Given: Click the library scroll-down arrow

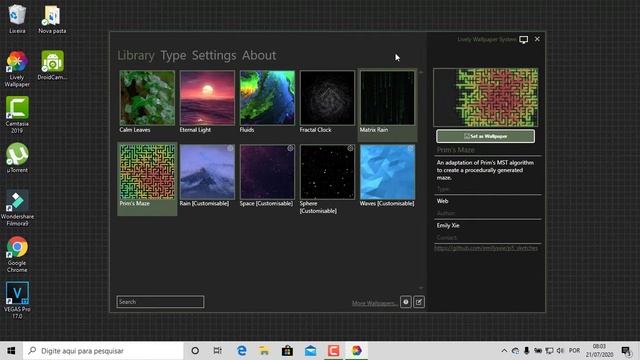Looking at the screenshot, I should (421, 288).
